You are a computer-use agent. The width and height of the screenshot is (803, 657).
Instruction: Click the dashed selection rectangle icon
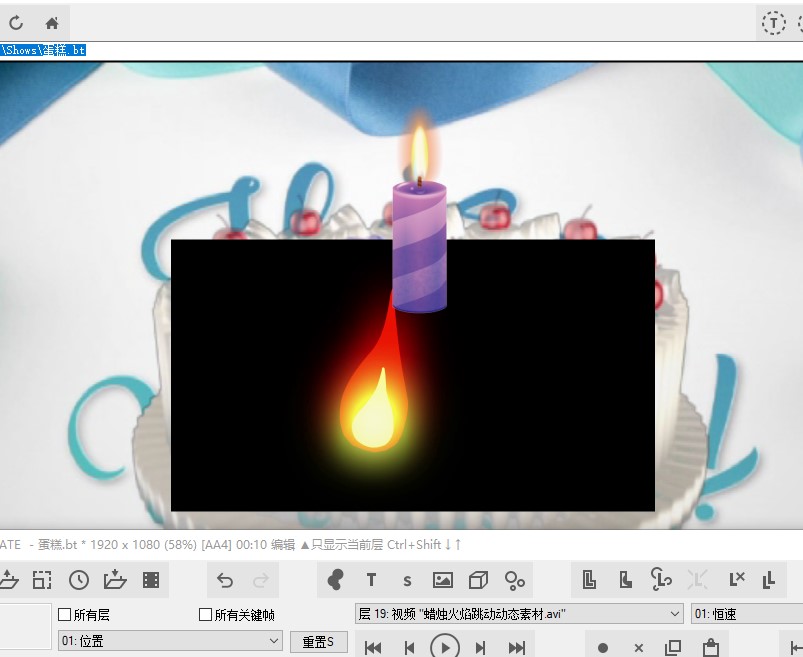coord(42,580)
